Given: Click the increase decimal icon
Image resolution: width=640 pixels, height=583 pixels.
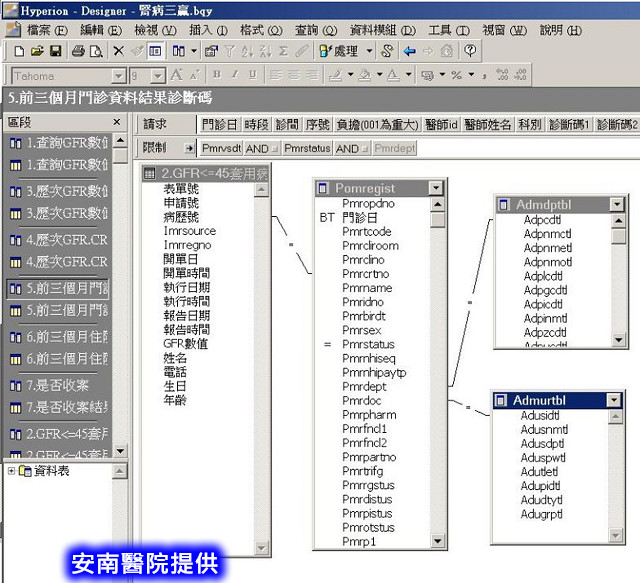Looking at the screenshot, I should [502, 75].
